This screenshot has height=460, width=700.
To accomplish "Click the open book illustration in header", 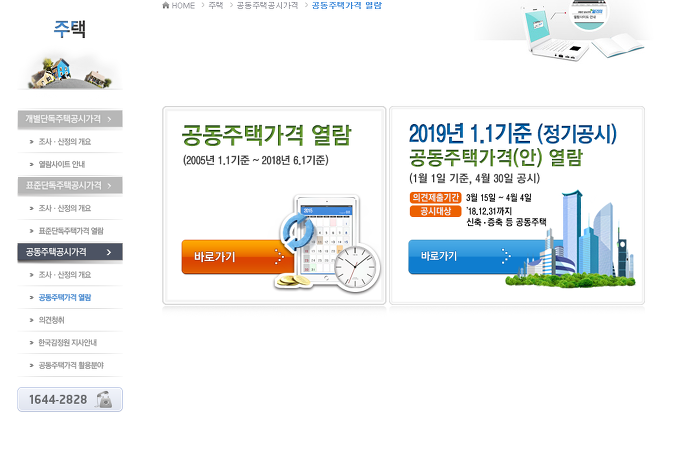I will [x=618, y=46].
